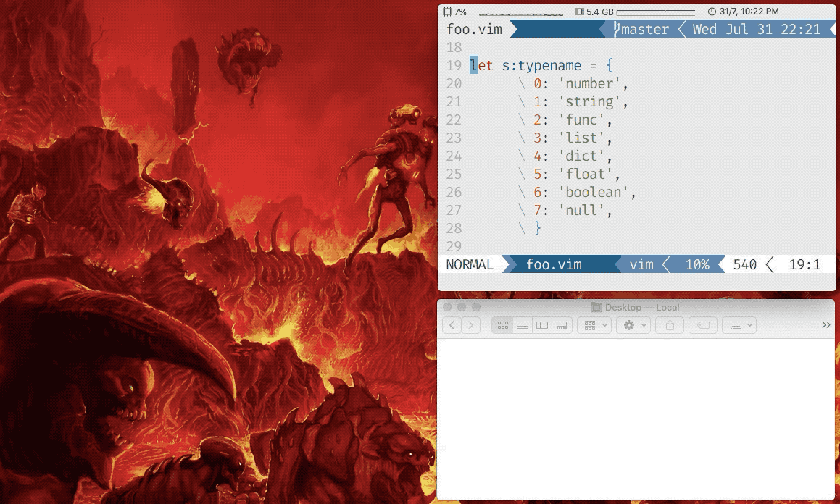Click the Wed Jul 31 22:21 tabline text
840x504 pixels.
757,29
